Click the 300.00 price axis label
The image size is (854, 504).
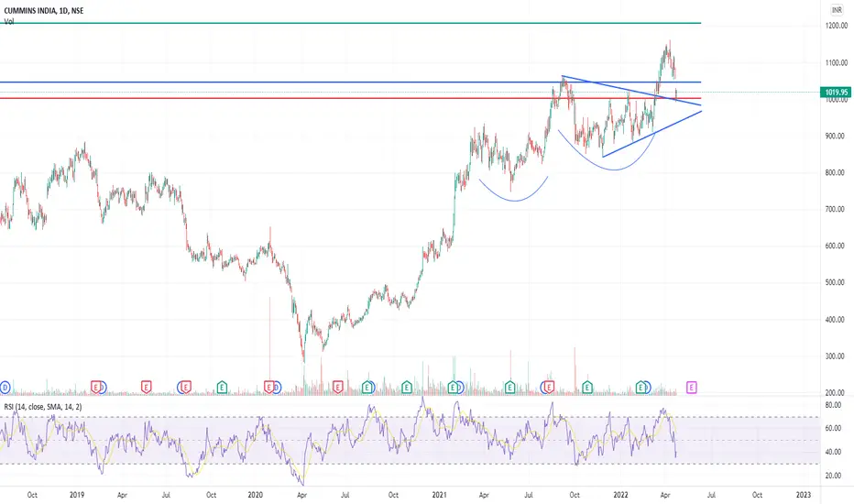tap(836, 356)
